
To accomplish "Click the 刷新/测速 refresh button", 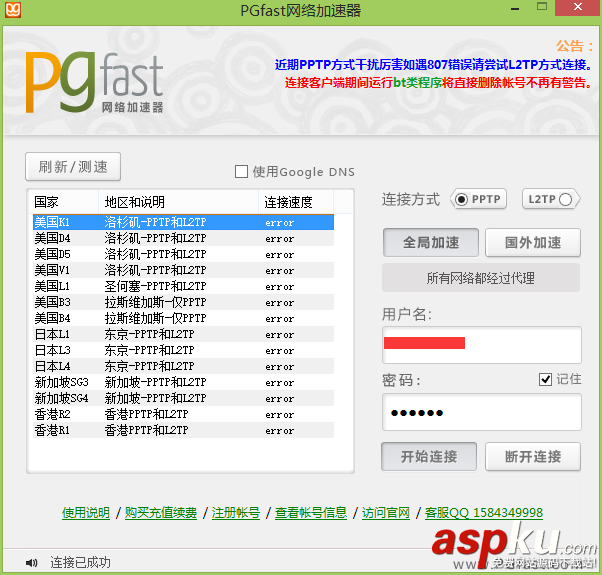I will (x=73, y=167).
